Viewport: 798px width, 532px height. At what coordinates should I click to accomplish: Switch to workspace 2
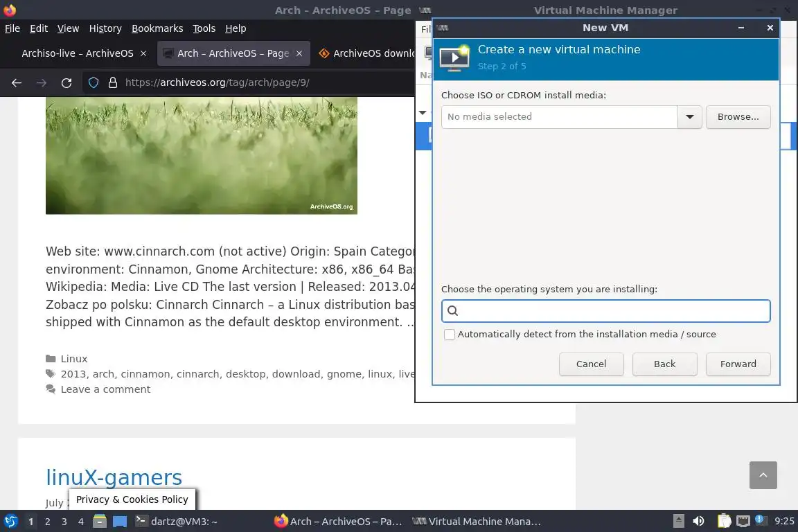[x=47, y=522]
